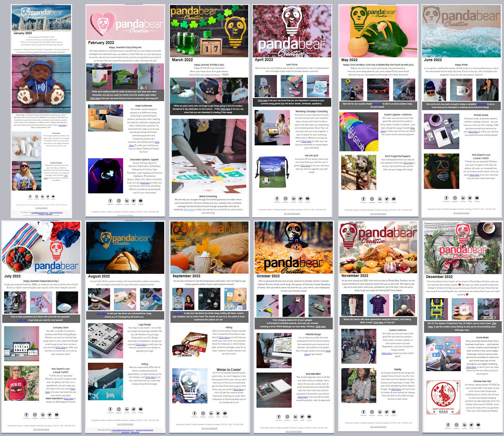Open the Twitter icon in December 2022 newsletter
The height and width of the screenshot is (436, 504).
(471, 425)
